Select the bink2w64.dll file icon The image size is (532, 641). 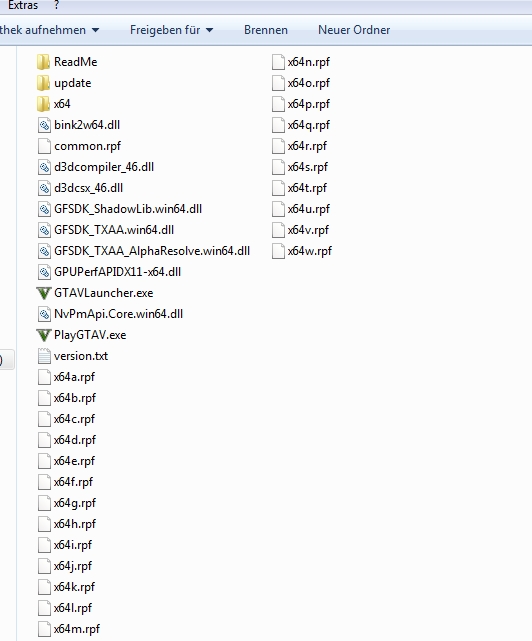point(44,125)
